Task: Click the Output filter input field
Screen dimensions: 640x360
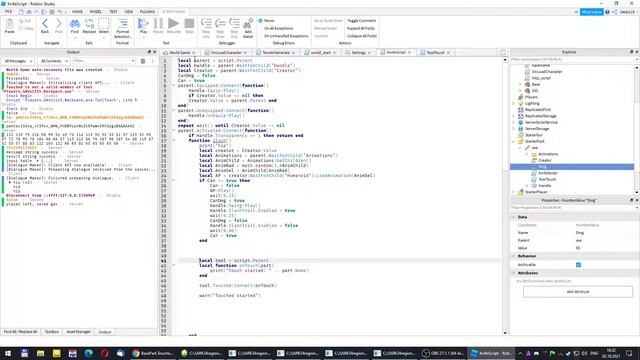Action: click(104, 61)
